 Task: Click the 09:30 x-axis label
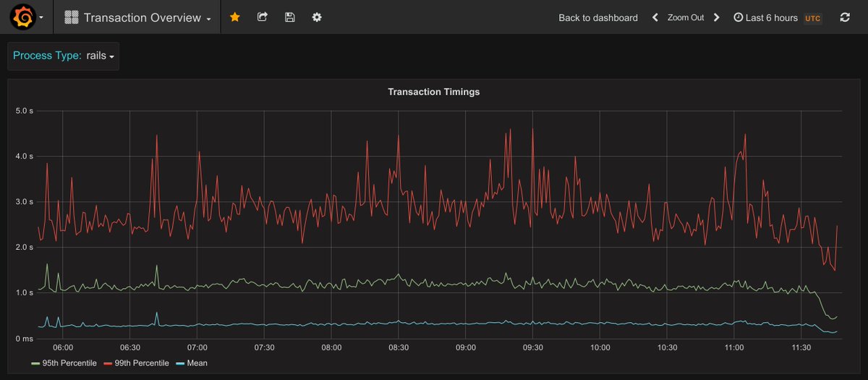coord(533,347)
